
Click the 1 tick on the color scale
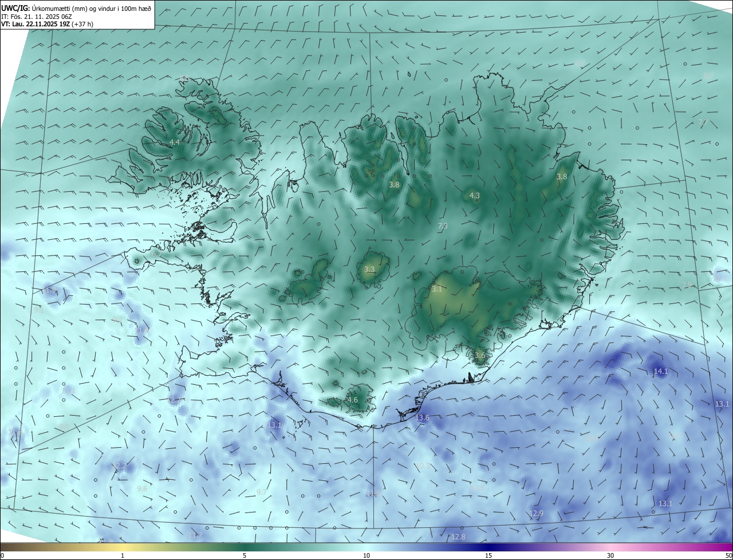coord(123,556)
